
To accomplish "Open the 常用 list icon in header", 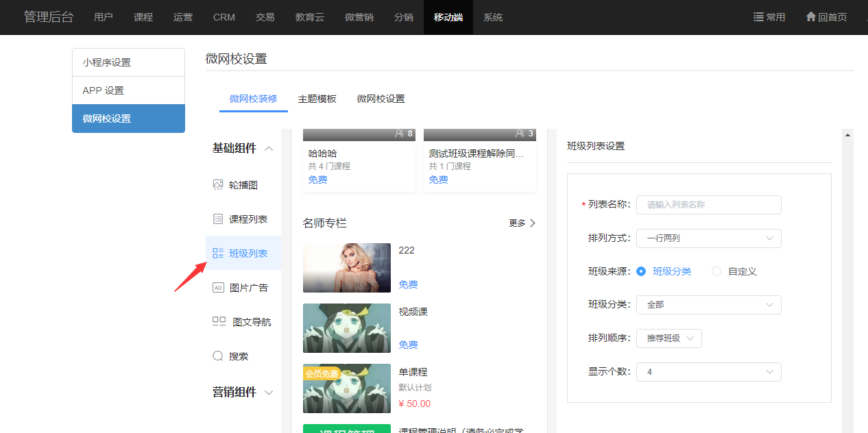I will [758, 17].
